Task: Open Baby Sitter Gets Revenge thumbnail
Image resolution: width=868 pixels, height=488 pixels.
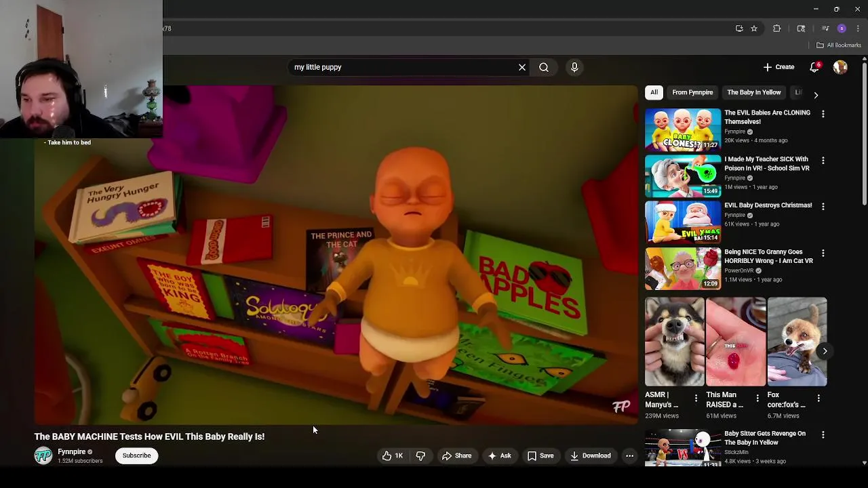Action: point(683,448)
